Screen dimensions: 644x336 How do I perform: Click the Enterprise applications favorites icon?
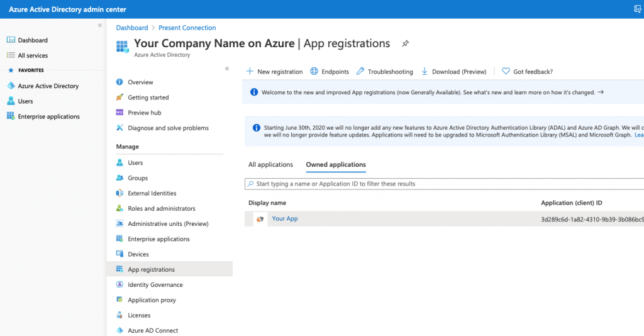[x=11, y=116]
